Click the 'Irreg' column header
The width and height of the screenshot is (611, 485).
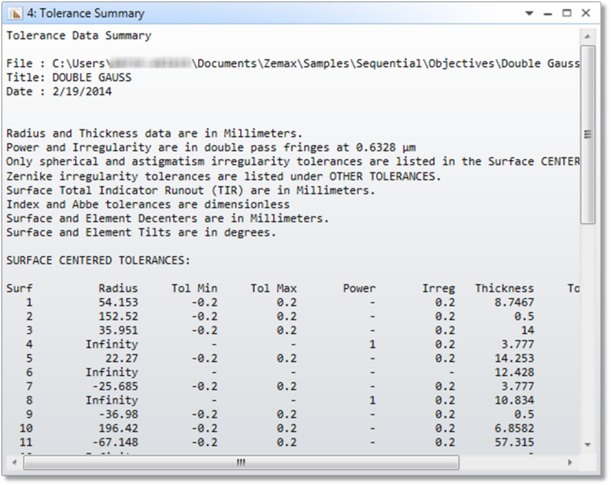coord(438,286)
